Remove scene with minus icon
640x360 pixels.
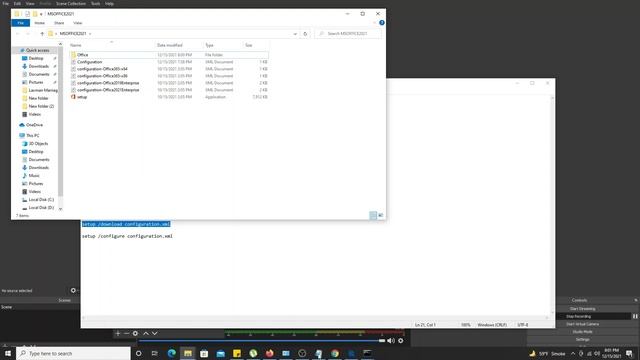pyautogui.click(x=127, y=333)
